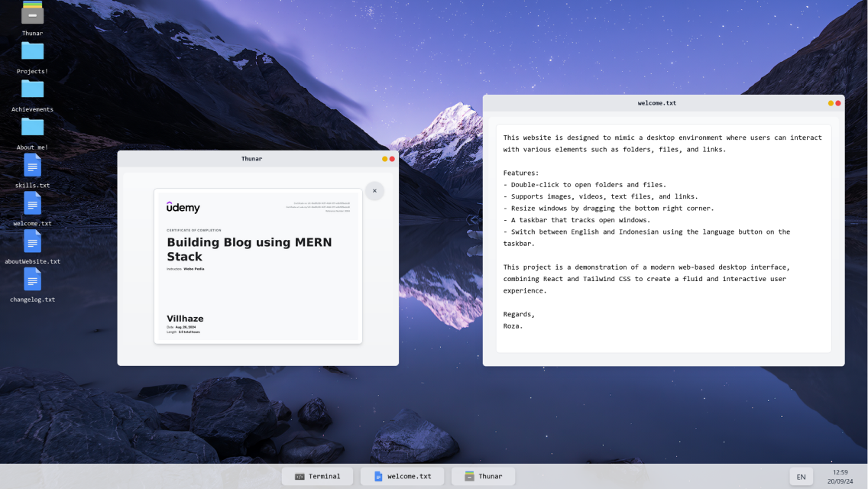868x489 pixels.
Task: Open skills.txt from the desktop
Action: point(31,166)
